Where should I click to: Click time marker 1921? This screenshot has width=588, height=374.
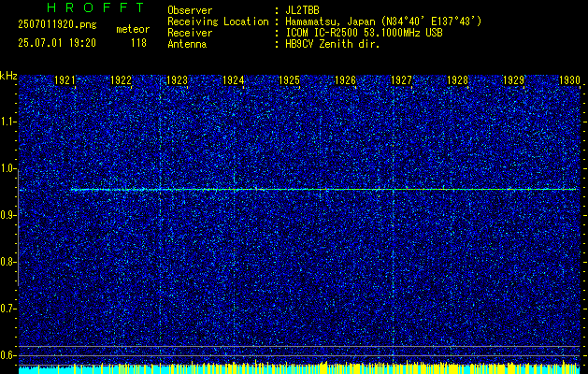point(65,79)
